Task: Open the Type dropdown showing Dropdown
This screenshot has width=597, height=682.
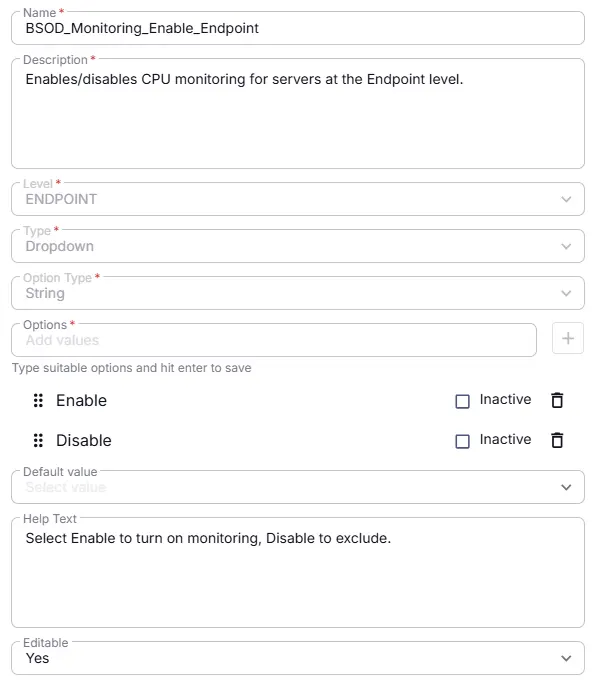Action: 298,246
